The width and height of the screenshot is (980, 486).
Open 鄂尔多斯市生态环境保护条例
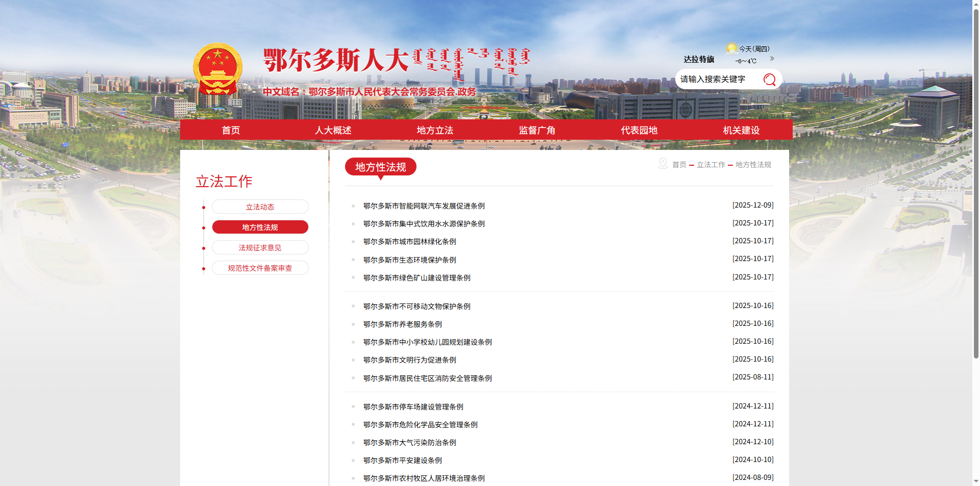click(x=410, y=260)
